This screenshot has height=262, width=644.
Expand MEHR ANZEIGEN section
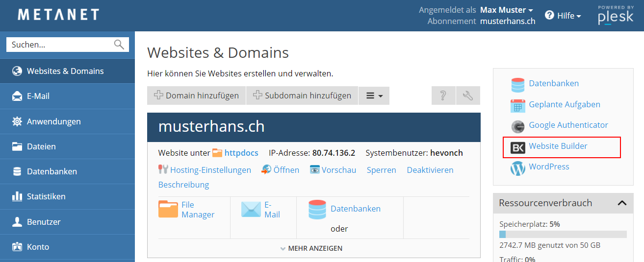[x=314, y=248]
